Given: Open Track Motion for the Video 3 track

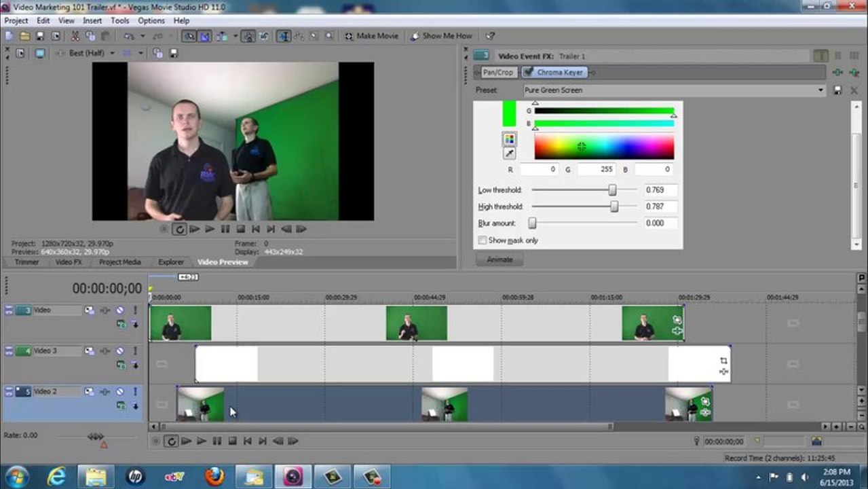Looking at the screenshot, I should [x=89, y=351].
